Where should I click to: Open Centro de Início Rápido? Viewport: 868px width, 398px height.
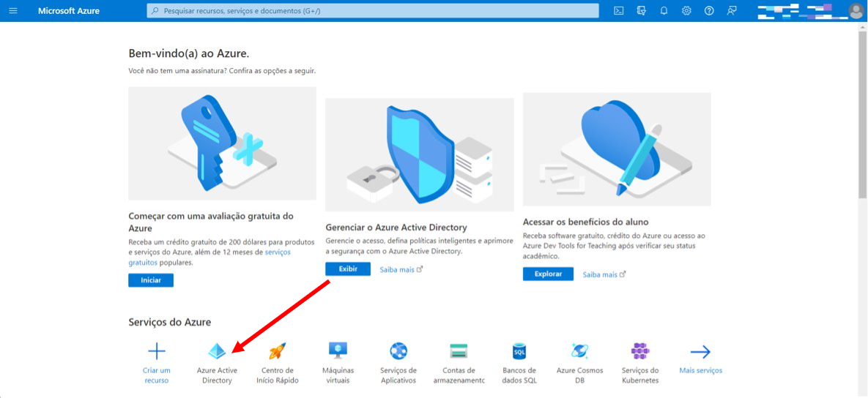tap(278, 363)
